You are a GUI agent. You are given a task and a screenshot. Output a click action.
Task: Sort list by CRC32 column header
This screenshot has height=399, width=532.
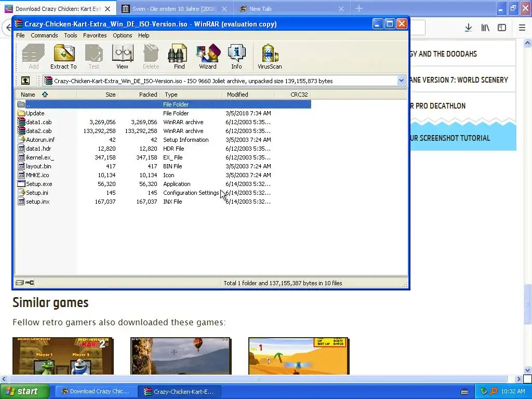(292, 95)
